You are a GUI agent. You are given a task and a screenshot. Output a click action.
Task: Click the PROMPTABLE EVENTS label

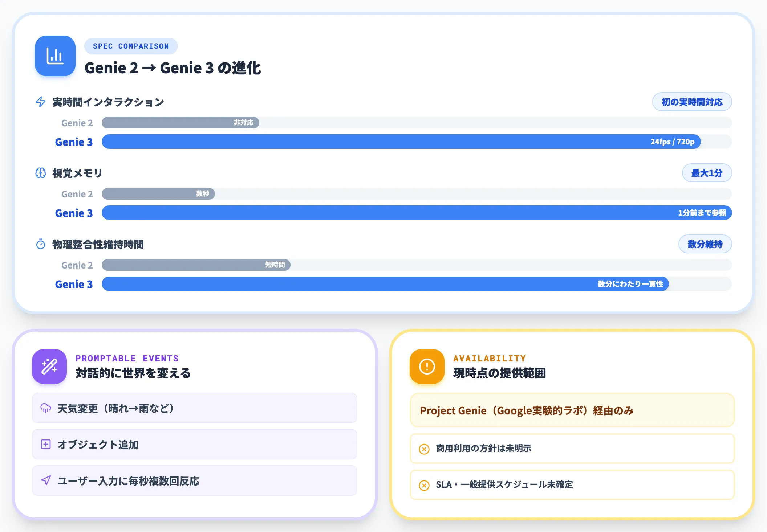pyautogui.click(x=127, y=358)
